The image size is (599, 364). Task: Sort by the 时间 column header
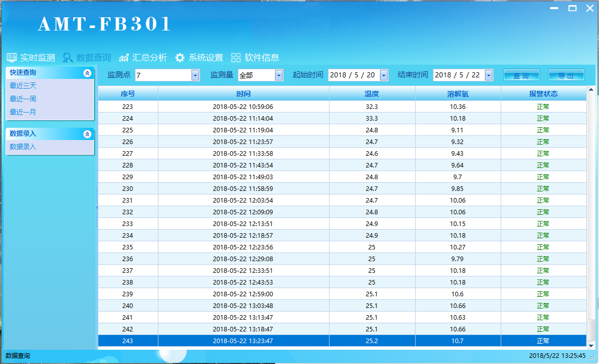tap(243, 94)
